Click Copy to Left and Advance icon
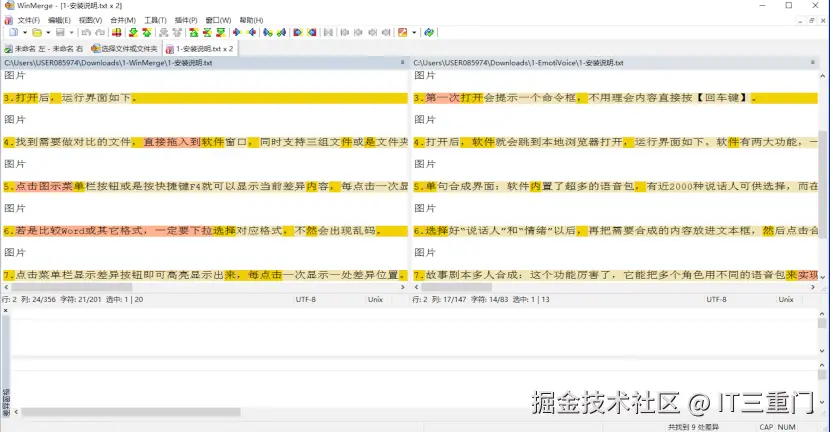The image size is (830, 432). tap(281, 32)
